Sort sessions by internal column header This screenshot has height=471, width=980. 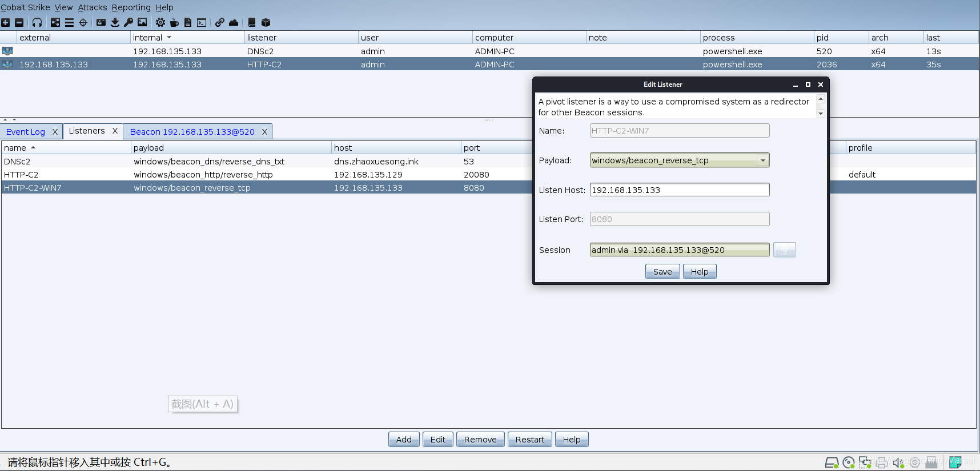pos(187,38)
